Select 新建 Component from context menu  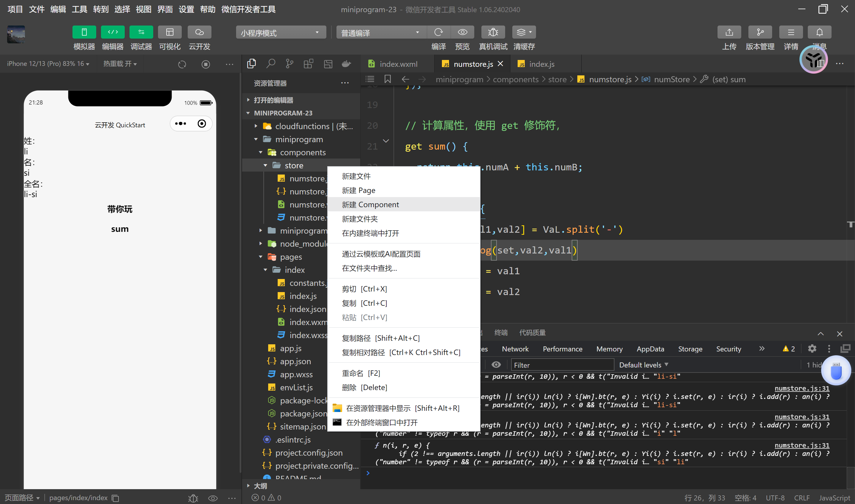click(x=370, y=205)
